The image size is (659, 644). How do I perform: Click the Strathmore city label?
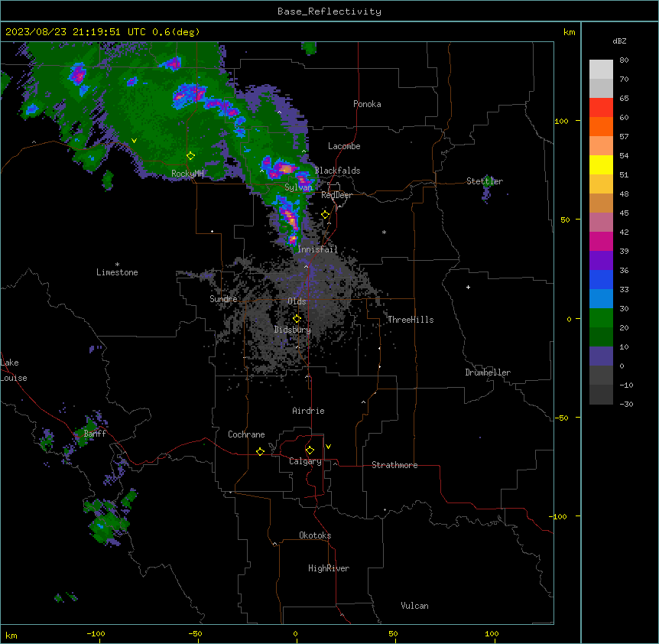coord(394,465)
